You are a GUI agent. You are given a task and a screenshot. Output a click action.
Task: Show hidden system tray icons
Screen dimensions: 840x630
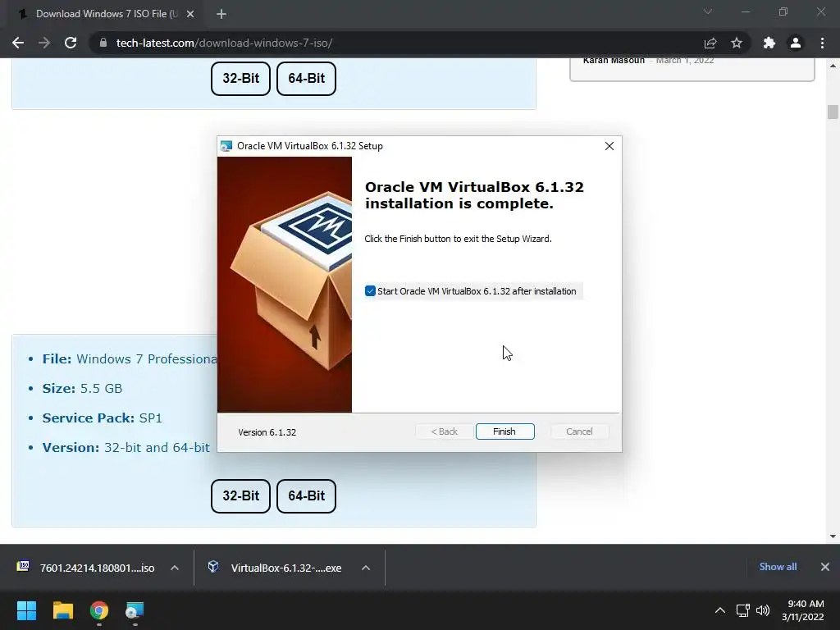tap(720, 610)
